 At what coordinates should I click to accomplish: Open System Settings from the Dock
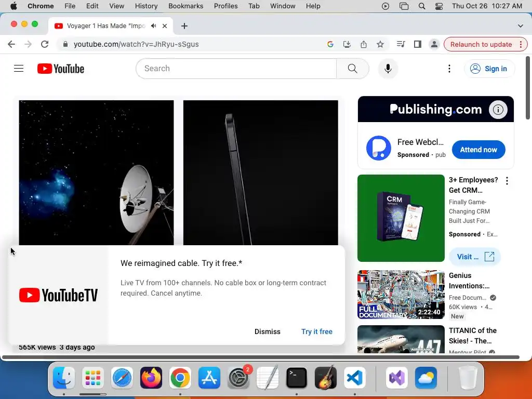click(x=238, y=378)
